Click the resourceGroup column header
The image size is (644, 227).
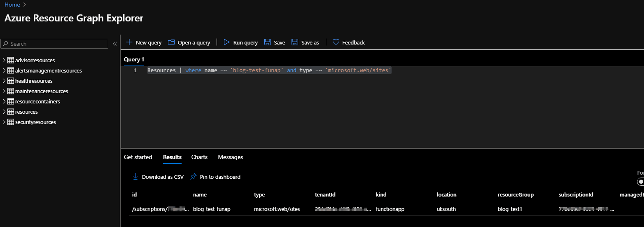tap(516, 194)
